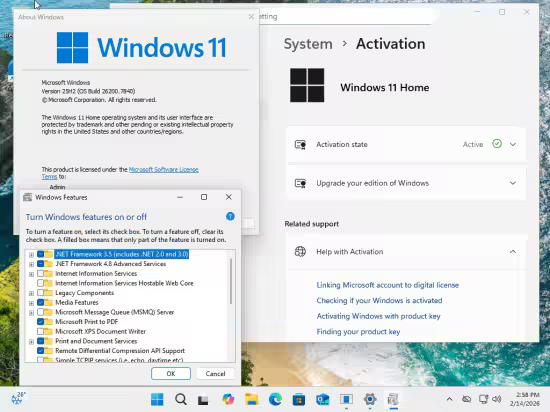Expand Print and Document Services node
This screenshot has height=412, width=550.
[x=31, y=342]
